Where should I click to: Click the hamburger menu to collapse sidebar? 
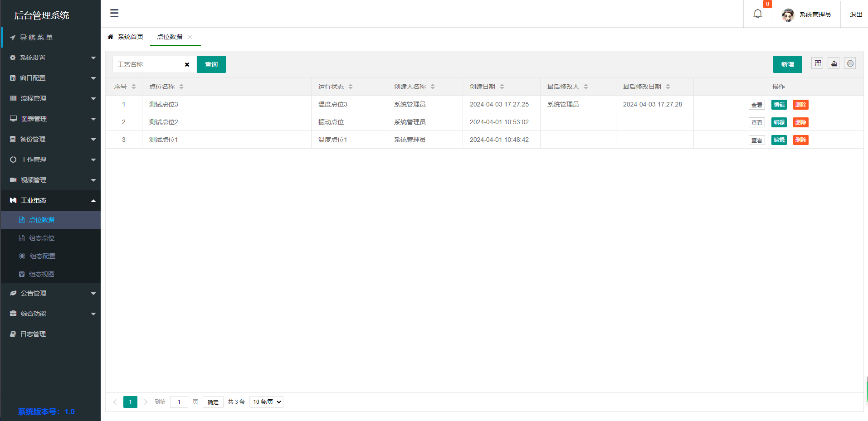pyautogui.click(x=114, y=14)
